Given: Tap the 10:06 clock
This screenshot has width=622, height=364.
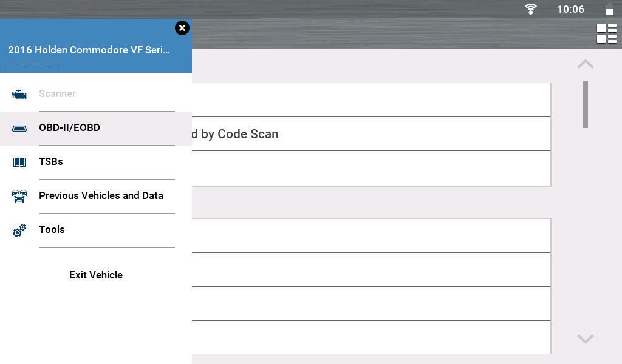Looking at the screenshot, I should tap(570, 9).
